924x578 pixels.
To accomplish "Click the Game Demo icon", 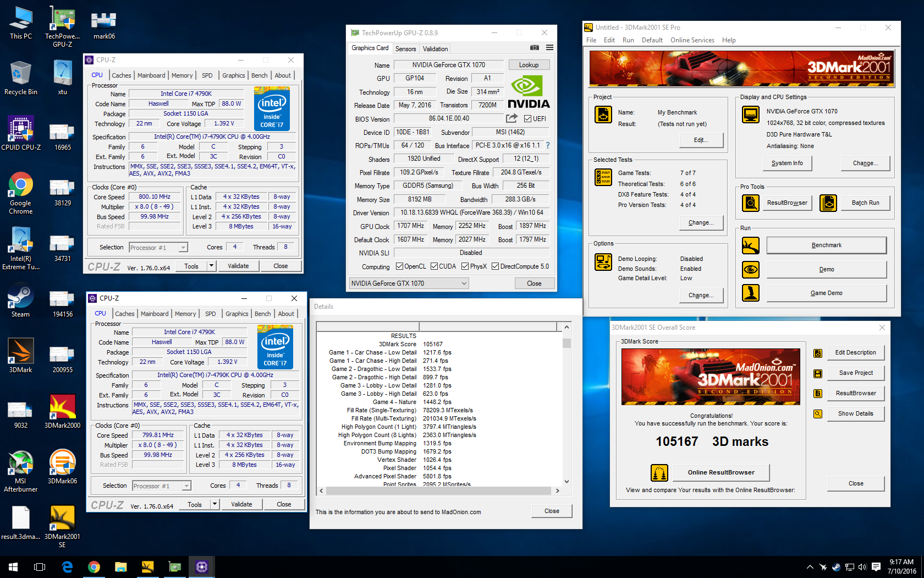I will (751, 293).
